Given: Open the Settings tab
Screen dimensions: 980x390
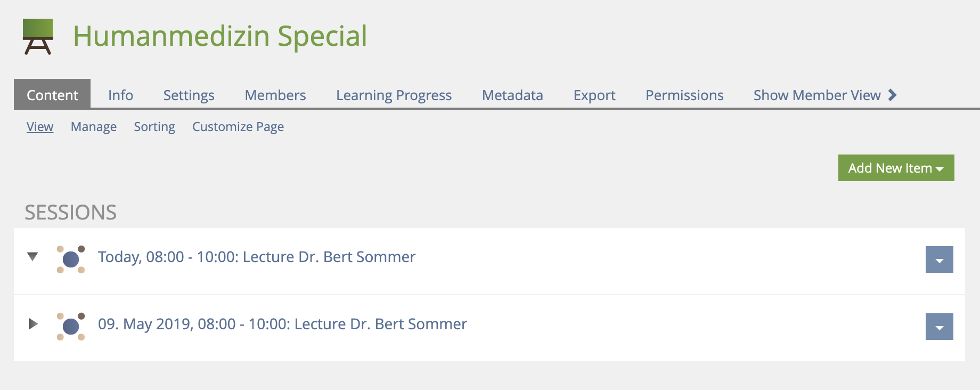Looking at the screenshot, I should 189,95.
